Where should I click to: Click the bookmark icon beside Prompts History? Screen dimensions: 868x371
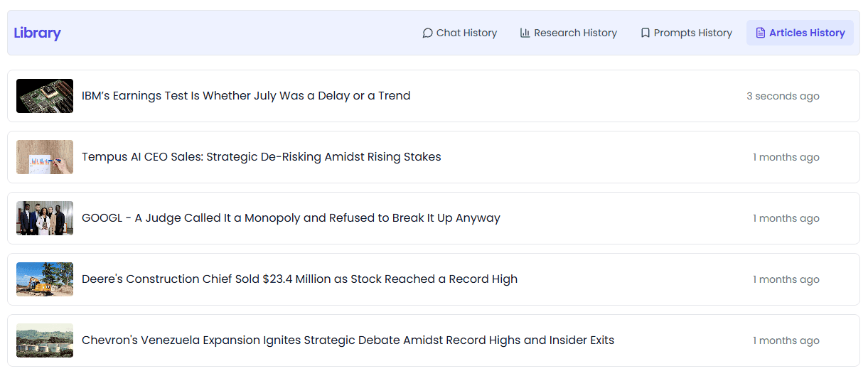645,33
